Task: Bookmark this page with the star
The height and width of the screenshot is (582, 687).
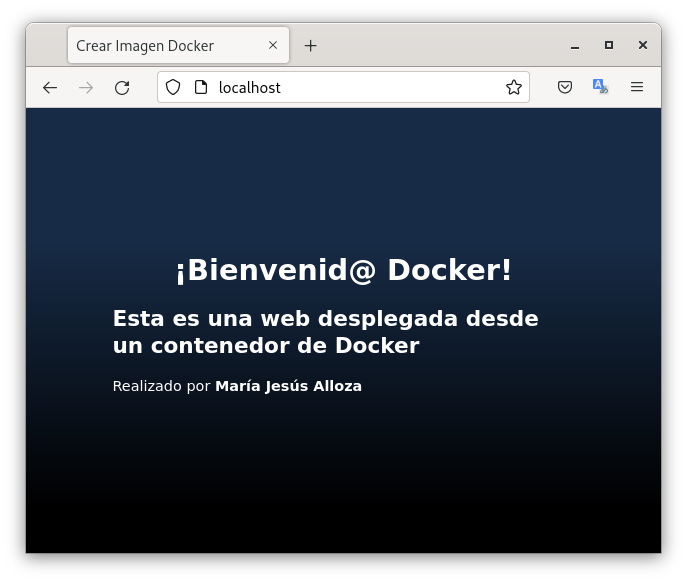Action: tap(514, 88)
